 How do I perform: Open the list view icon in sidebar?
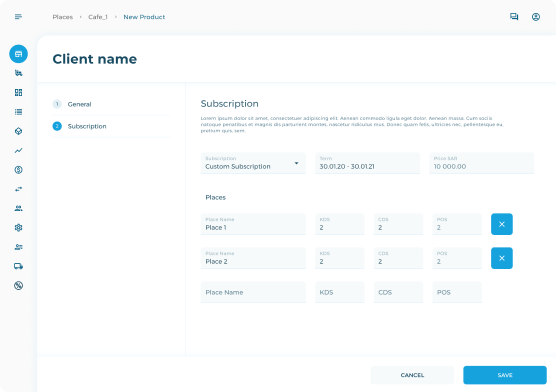(18, 112)
